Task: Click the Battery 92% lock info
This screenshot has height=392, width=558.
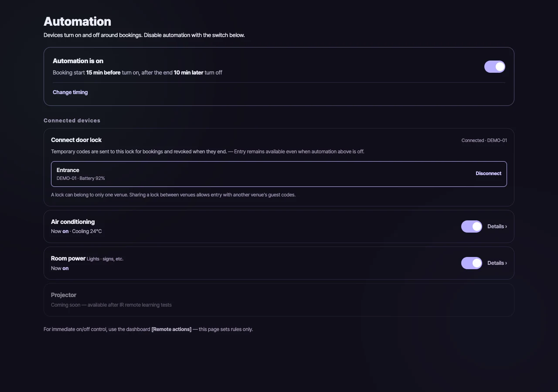Action: [x=92, y=179]
